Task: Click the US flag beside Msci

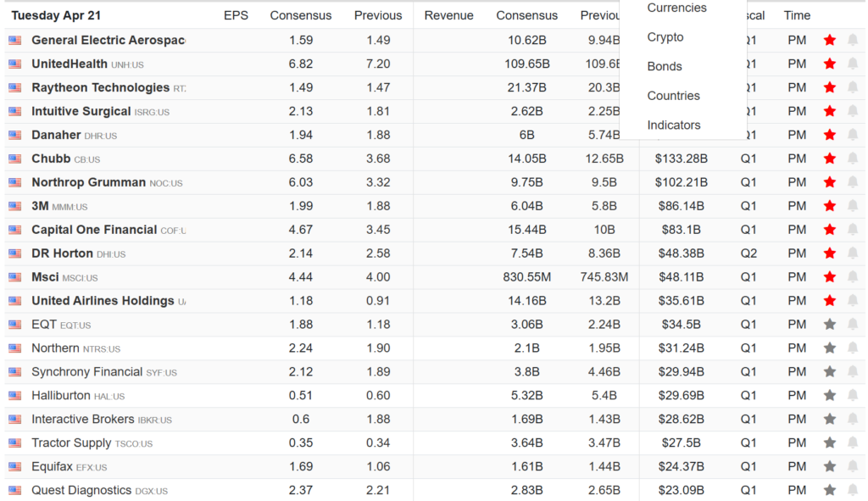Action: 13,277
